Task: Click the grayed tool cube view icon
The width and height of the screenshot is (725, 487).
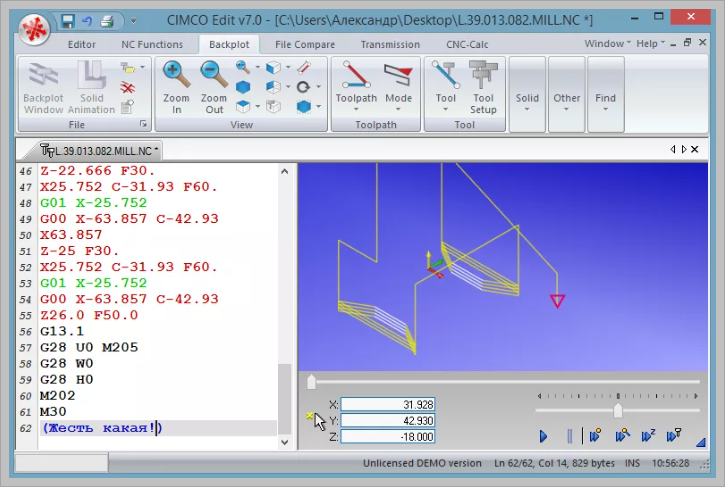Action: click(x=273, y=107)
